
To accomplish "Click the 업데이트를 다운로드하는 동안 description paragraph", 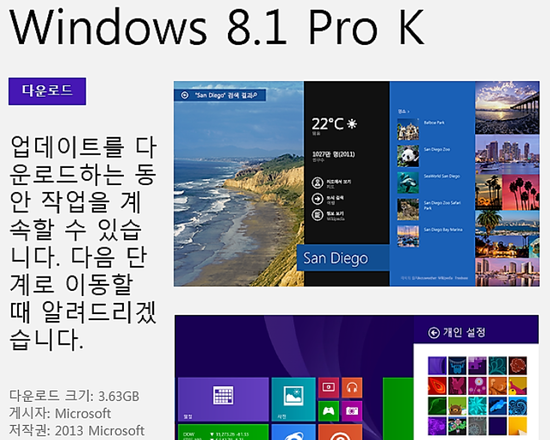I will 83,243.
